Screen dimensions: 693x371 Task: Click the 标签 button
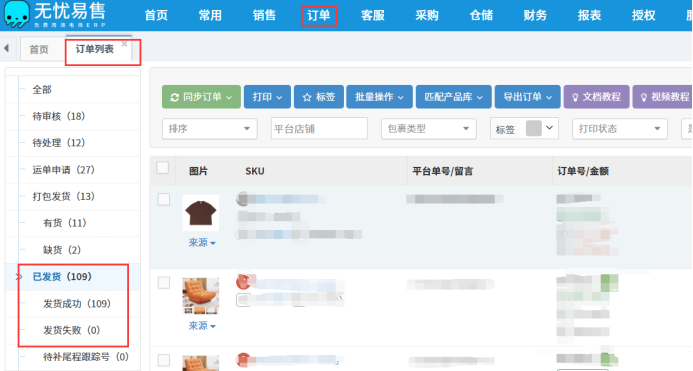coord(319,97)
